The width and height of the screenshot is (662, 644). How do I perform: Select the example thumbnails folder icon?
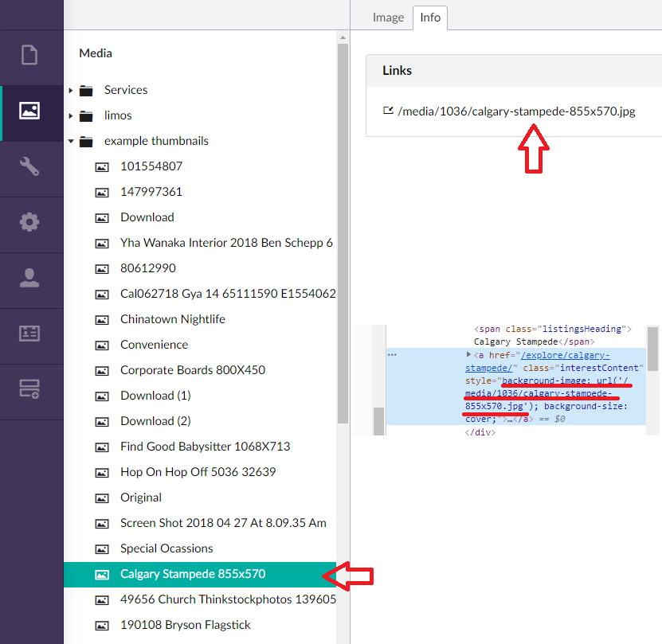click(86, 142)
